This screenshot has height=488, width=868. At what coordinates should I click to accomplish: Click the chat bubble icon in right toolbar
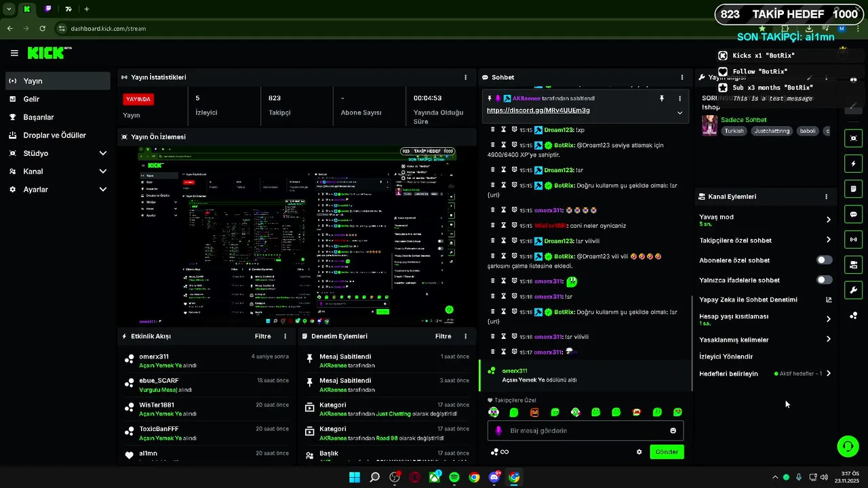[x=853, y=214]
